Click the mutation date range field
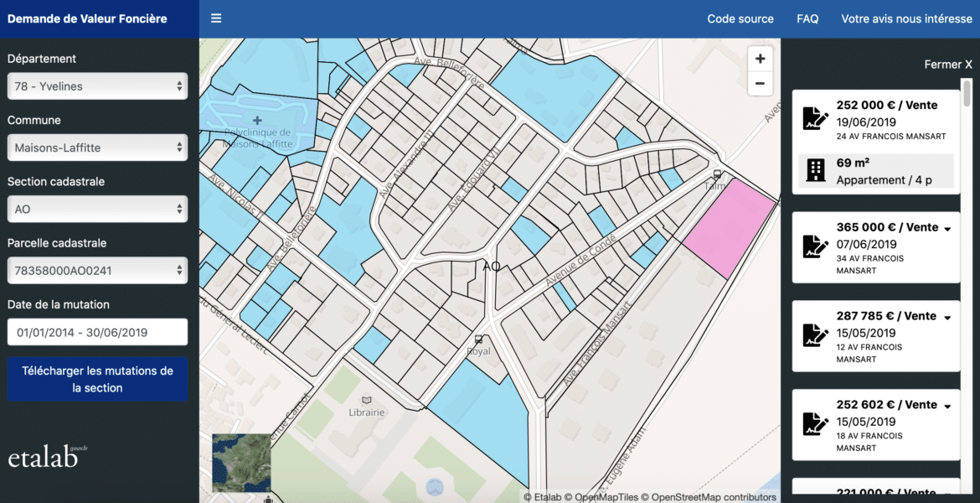 [x=97, y=332]
